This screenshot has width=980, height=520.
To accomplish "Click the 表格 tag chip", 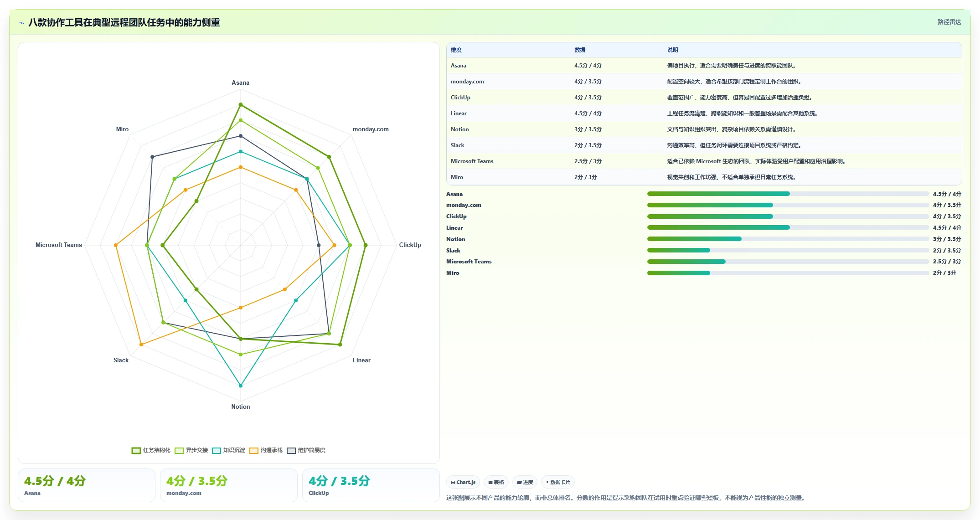I will 496,482.
